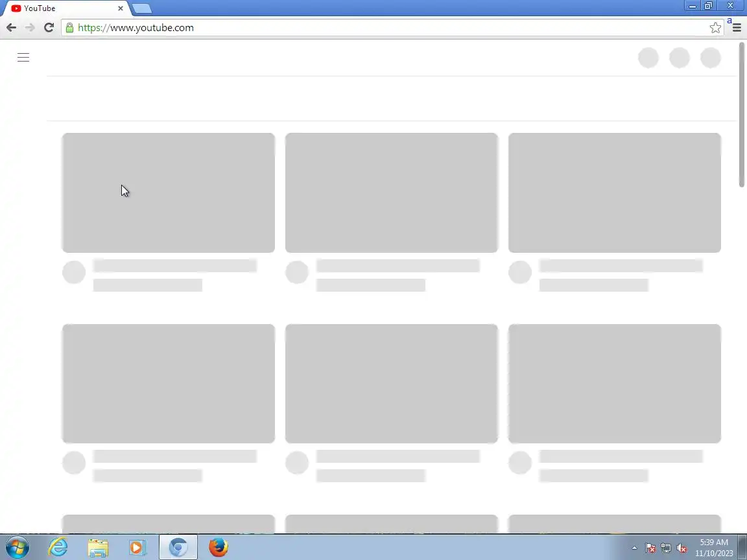
Task: Open the YouTube hamburger guide menu
Action: [x=23, y=58]
